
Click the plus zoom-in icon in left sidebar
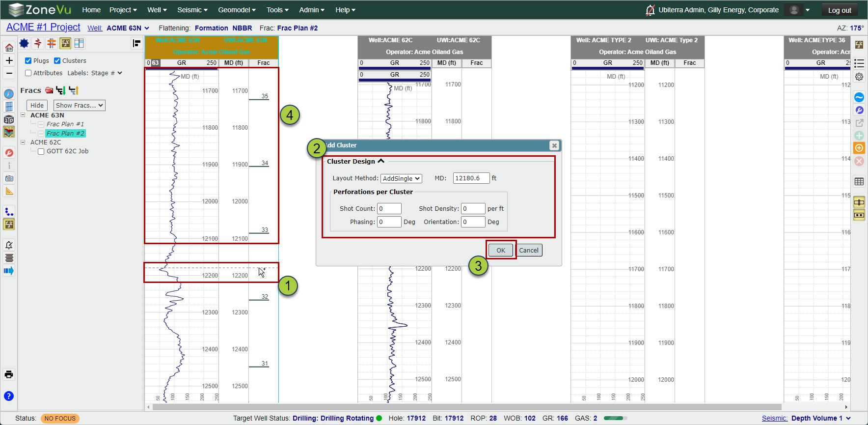tap(9, 60)
